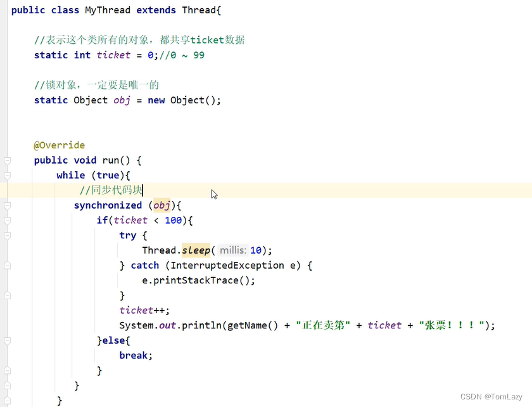Click the //0 ~ 99 comment
Viewport: 532px width, 407px height.
[182, 55]
